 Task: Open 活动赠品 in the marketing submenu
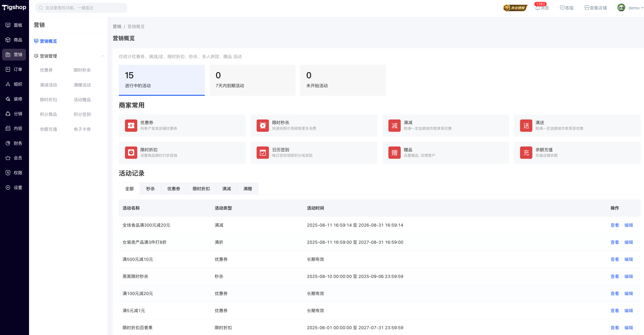(82, 100)
